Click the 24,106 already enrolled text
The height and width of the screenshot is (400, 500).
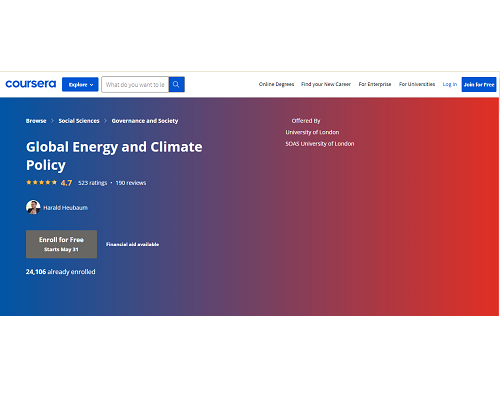point(61,272)
